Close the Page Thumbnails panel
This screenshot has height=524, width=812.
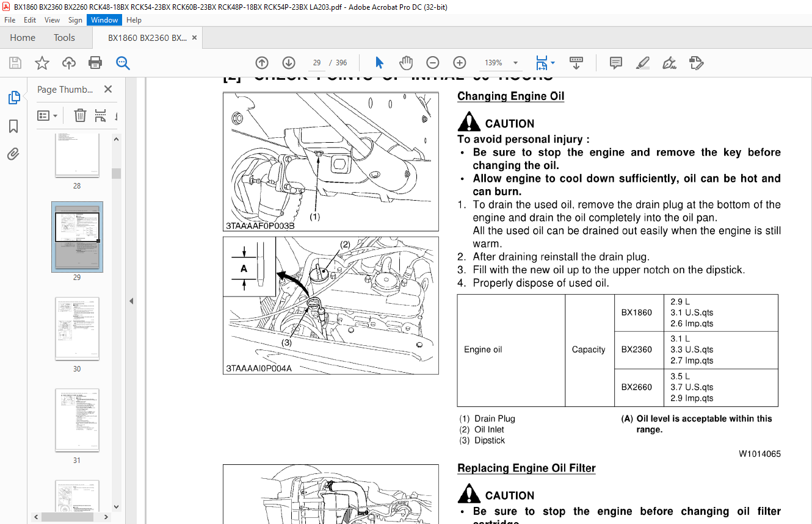[x=108, y=89]
